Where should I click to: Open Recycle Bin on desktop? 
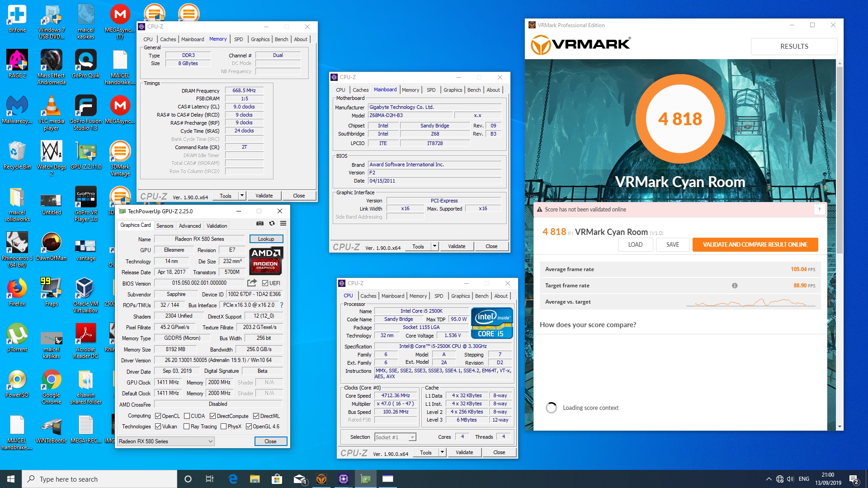point(17,155)
